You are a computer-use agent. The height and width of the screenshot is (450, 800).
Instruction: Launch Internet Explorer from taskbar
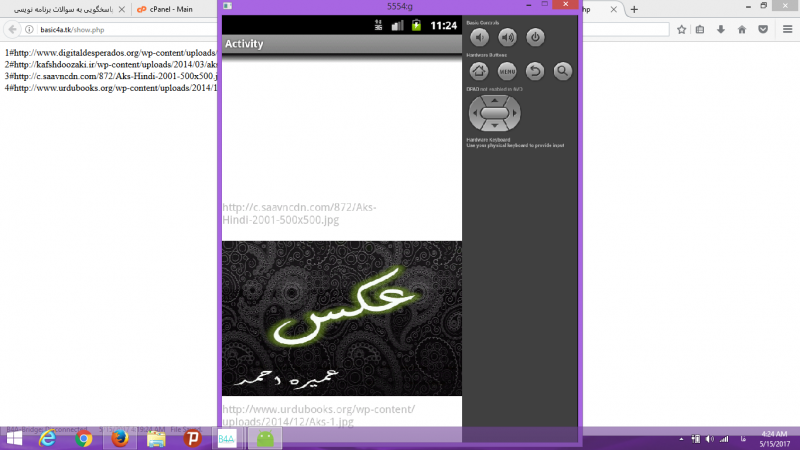click(x=47, y=439)
